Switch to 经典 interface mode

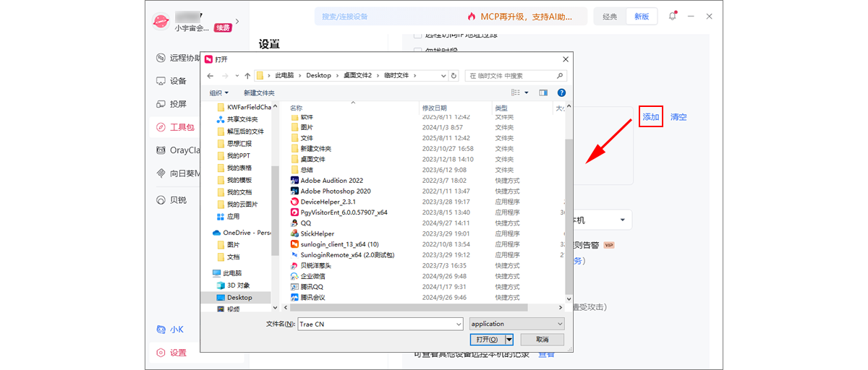pos(610,17)
